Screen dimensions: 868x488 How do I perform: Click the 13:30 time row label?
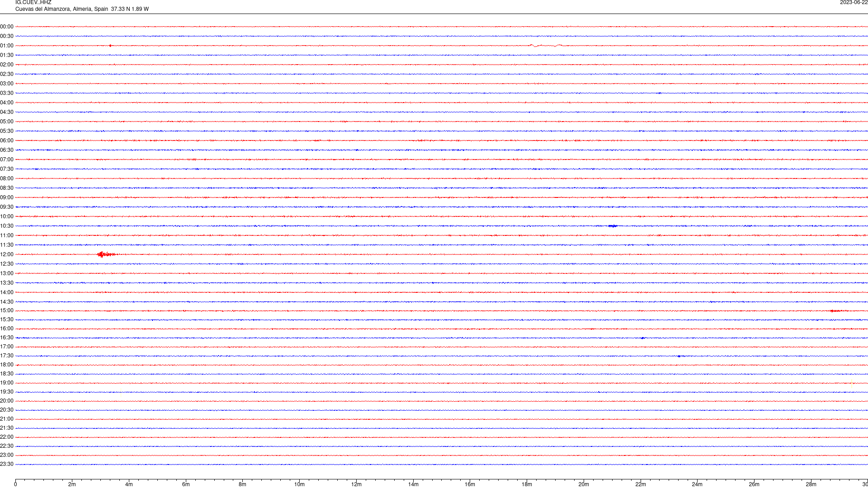tap(7, 283)
